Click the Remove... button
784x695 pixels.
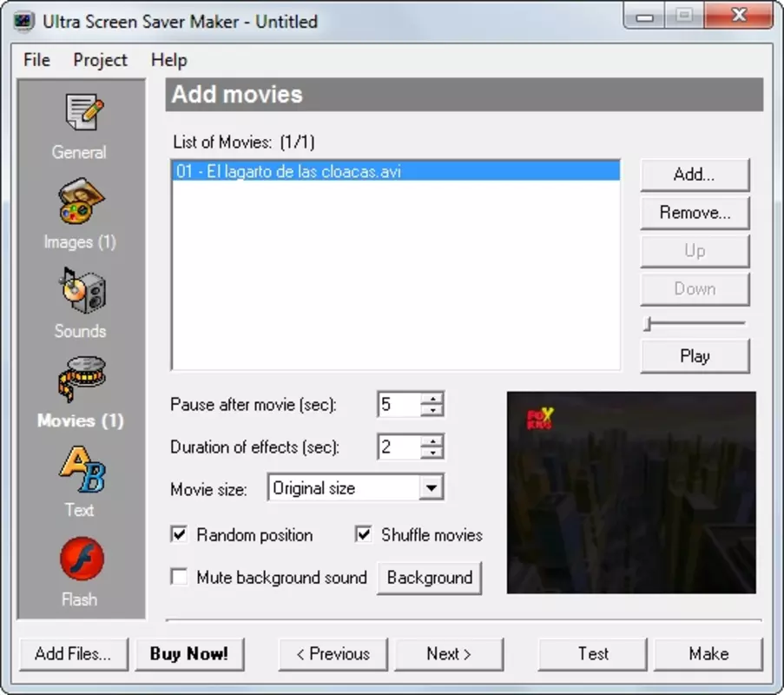pyautogui.click(x=695, y=213)
